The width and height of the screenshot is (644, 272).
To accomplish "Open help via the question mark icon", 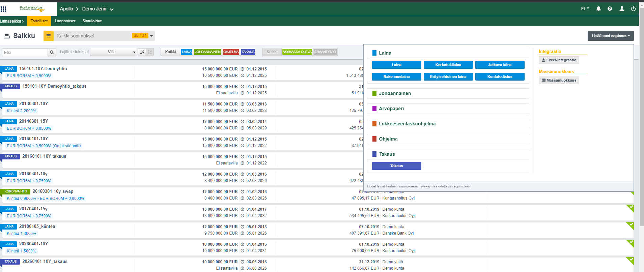I will pyautogui.click(x=610, y=9).
